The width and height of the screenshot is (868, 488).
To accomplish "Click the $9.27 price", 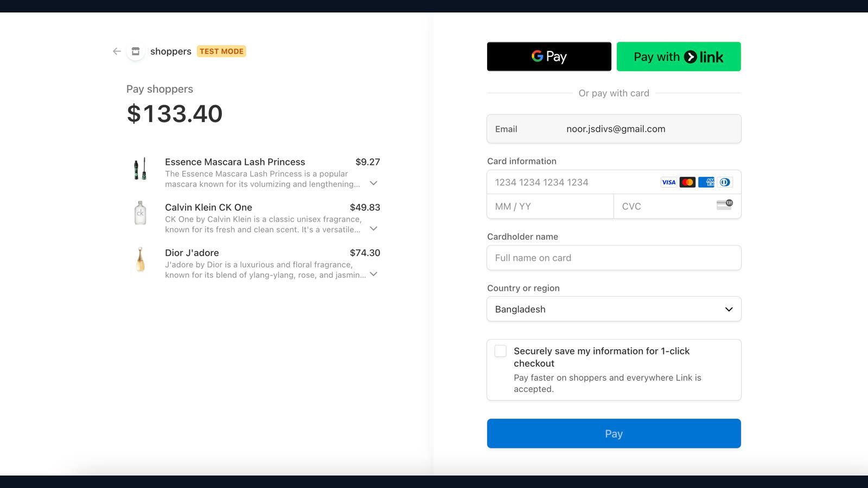I will pos(368,162).
